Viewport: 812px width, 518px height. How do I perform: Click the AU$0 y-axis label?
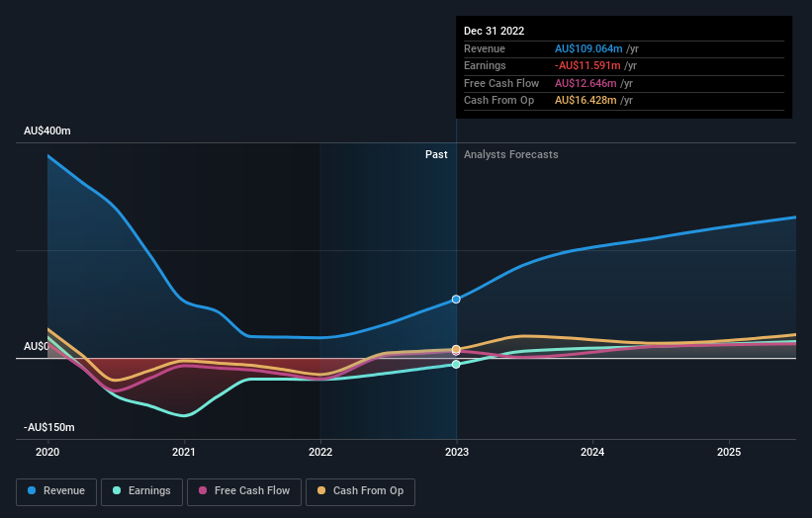[x=37, y=346]
